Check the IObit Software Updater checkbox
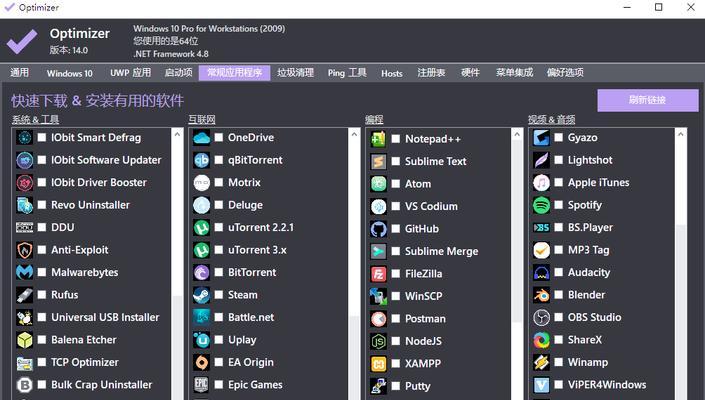The height and width of the screenshot is (400, 705). [42, 160]
